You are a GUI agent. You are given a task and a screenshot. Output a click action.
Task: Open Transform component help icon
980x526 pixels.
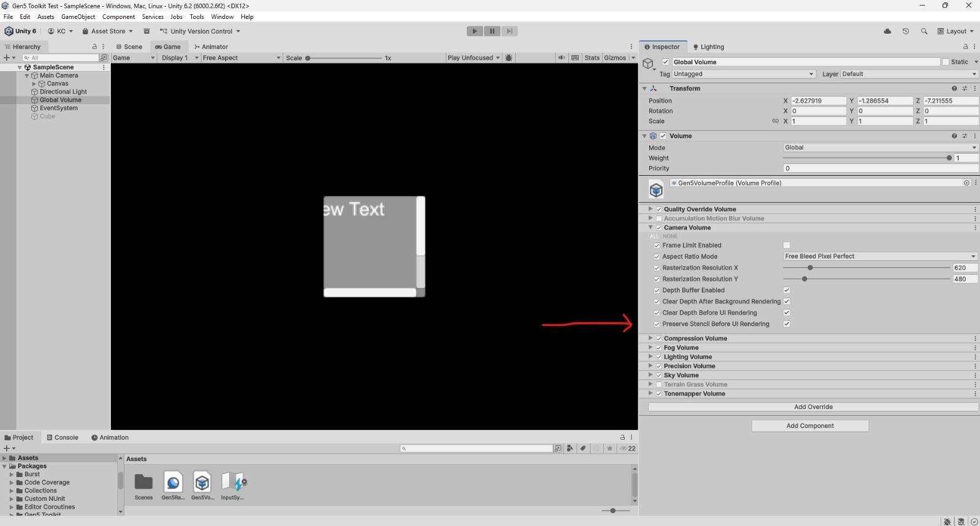coord(954,88)
